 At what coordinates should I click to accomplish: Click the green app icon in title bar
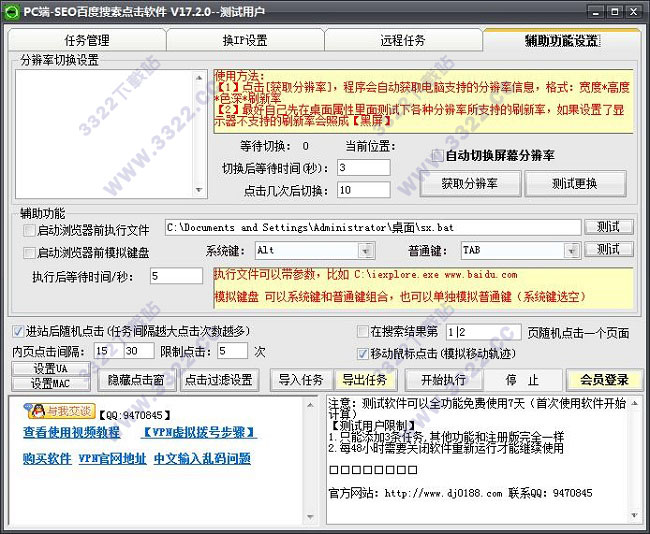(11, 11)
